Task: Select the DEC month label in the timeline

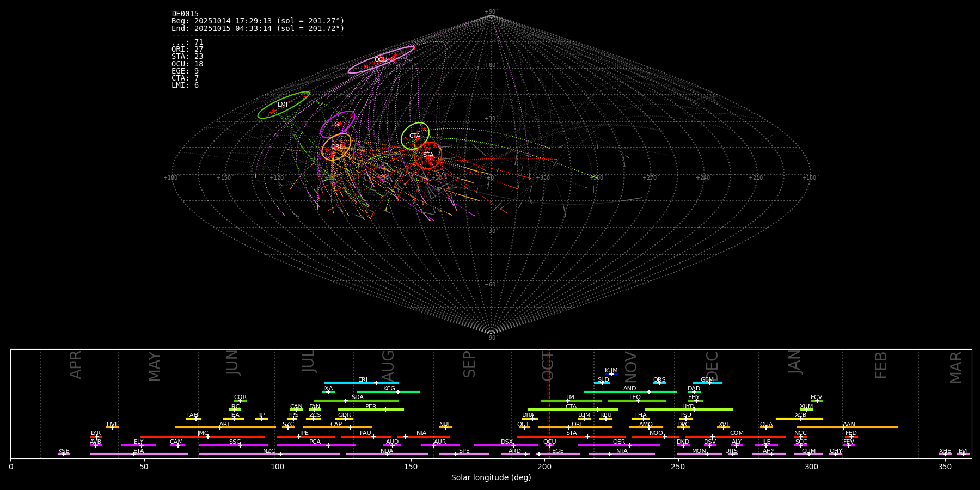Action: [x=712, y=365]
